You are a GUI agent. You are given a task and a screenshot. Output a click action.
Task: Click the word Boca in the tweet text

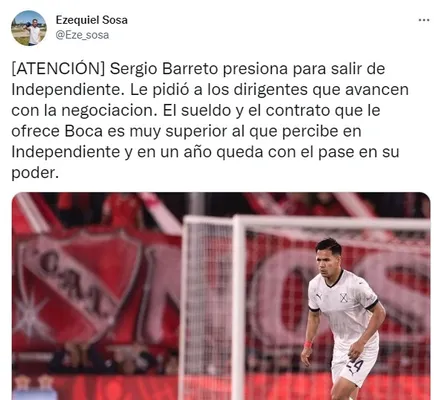tap(83, 131)
